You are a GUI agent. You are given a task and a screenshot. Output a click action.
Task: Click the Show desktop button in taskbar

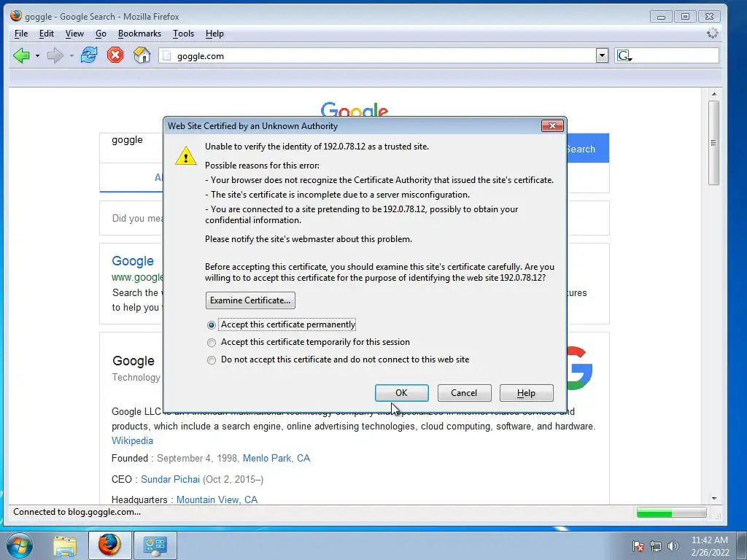pos(742,545)
